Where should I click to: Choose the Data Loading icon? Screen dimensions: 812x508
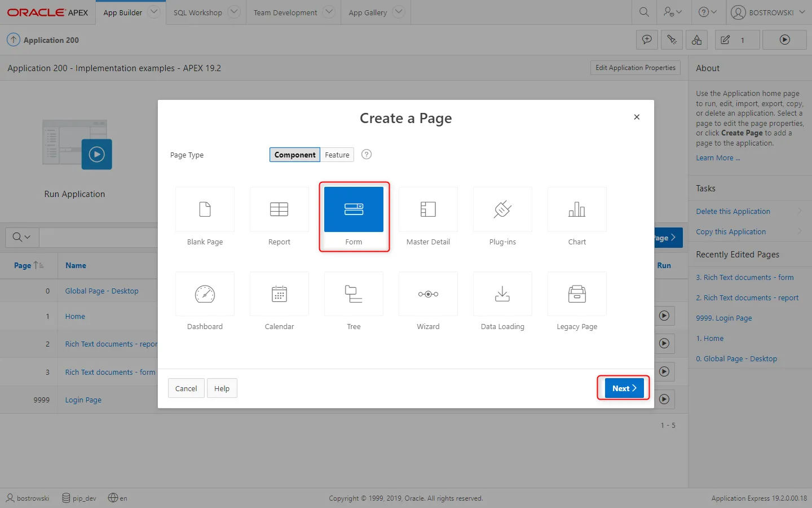(x=502, y=295)
